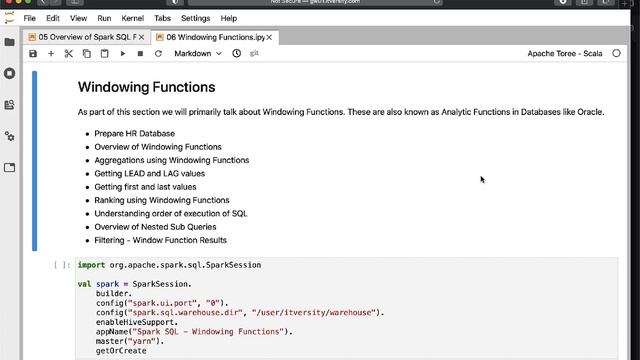Click the appName 'Spark SQL - Windowing Functions' line
640x360 pixels.
point(194,331)
